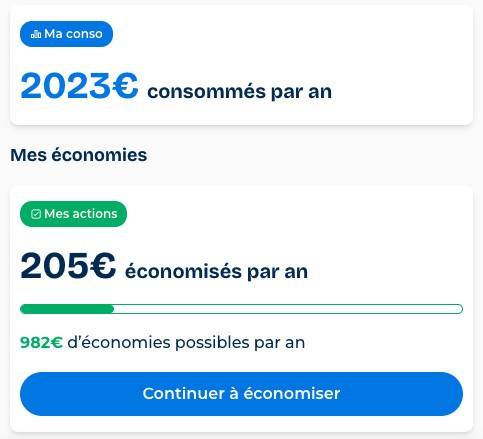Click the bar chart icon in Ma conso
The image size is (483, 439).
[36, 34]
